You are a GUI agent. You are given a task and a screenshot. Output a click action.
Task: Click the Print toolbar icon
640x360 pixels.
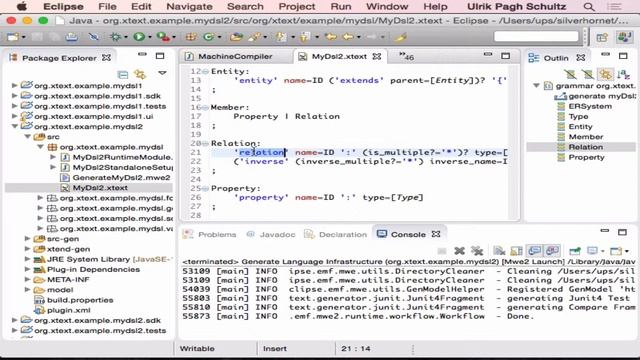tap(72, 37)
